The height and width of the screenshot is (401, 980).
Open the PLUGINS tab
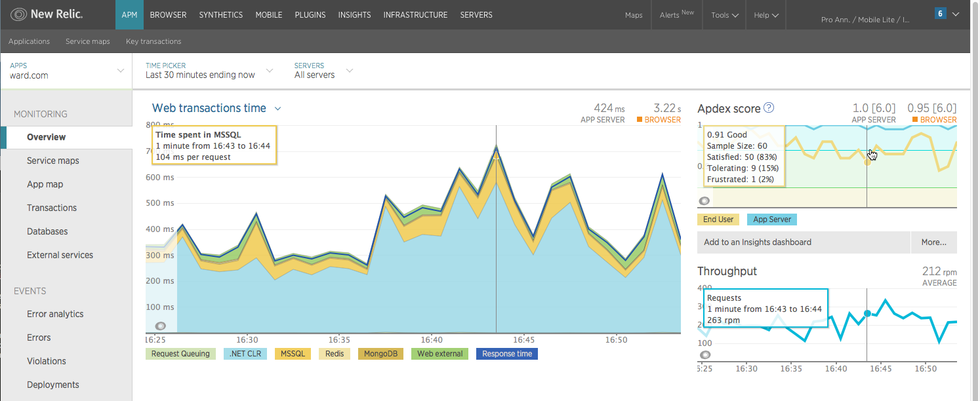click(310, 15)
